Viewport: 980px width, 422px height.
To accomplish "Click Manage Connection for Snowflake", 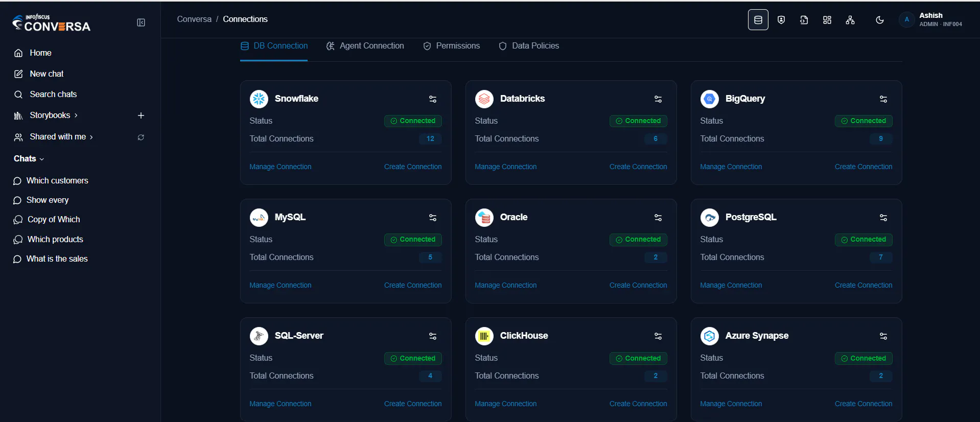I will (281, 167).
